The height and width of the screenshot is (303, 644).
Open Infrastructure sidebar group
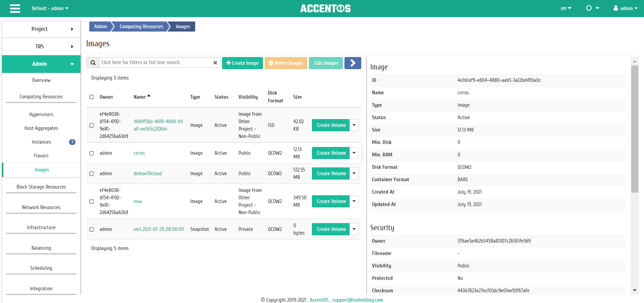click(41, 228)
